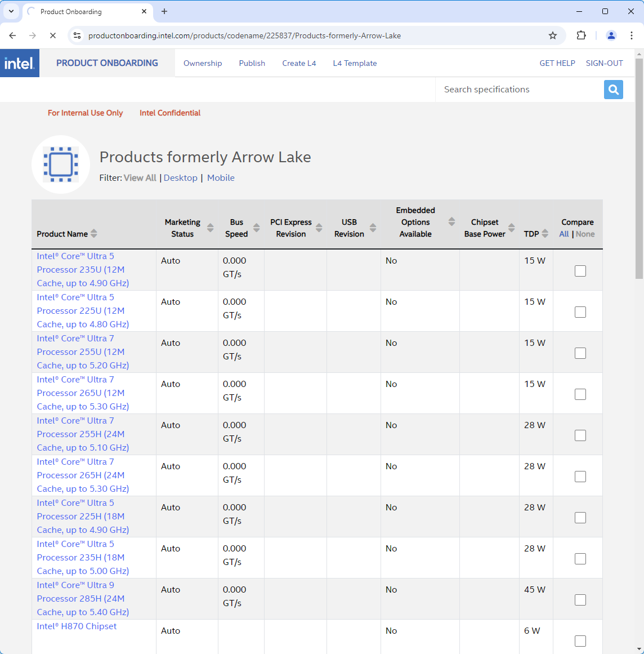Stop page loading with the X button
Screen dimensions: 644x654
click(x=53, y=35)
